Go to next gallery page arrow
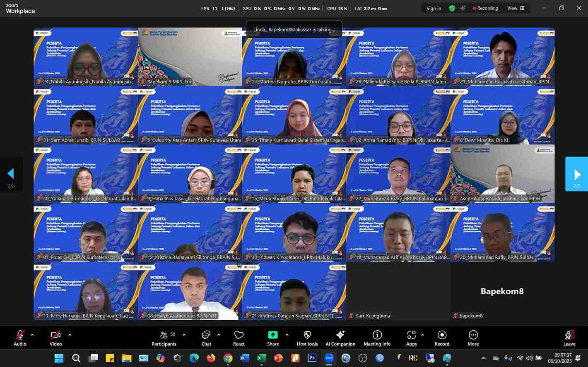Image resolution: width=588 pixels, height=367 pixels. coord(576,174)
